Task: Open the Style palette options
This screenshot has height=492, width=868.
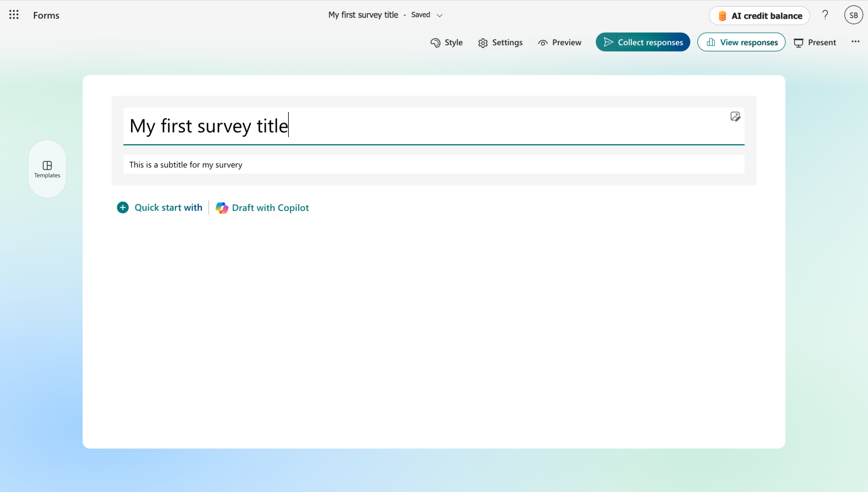Action: [446, 42]
